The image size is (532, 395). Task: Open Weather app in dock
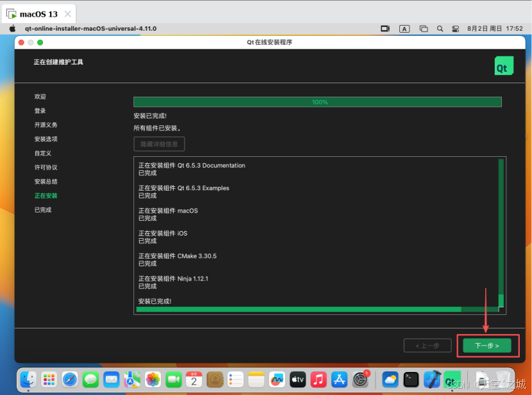click(x=390, y=380)
